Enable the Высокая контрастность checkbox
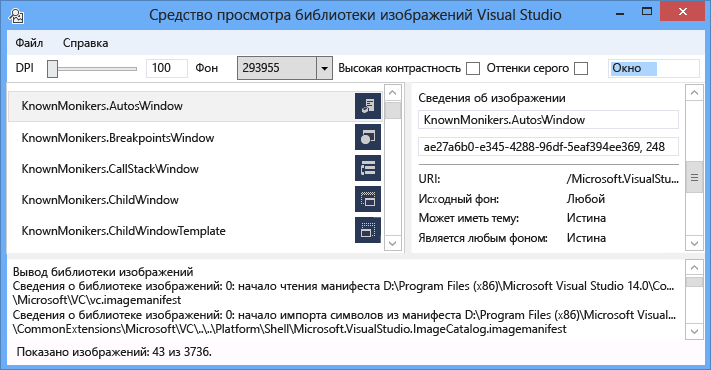This screenshot has height=370, width=711. 473,68
